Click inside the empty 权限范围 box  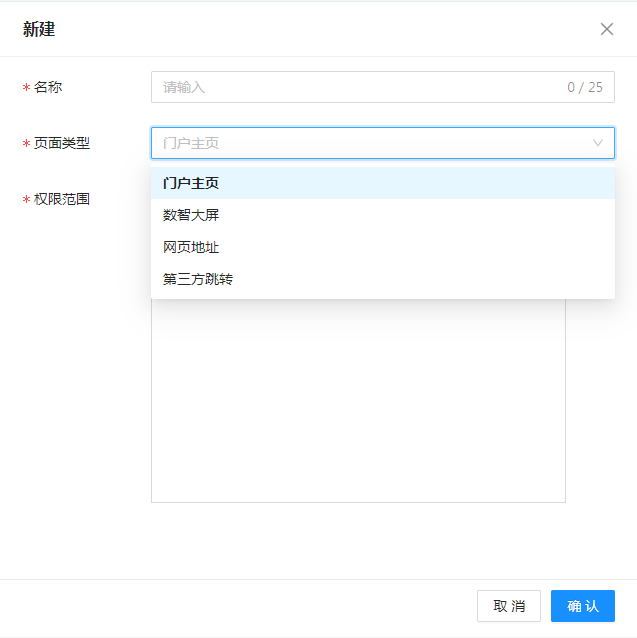tap(358, 400)
